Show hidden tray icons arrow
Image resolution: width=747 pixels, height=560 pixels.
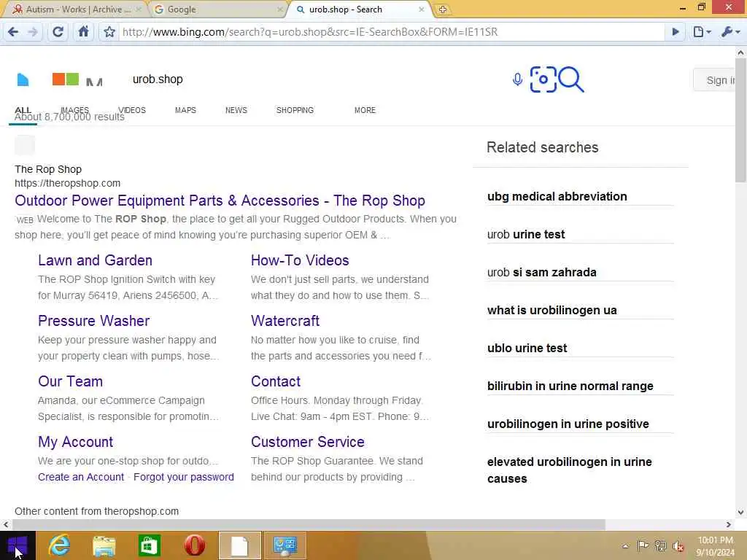click(625, 546)
